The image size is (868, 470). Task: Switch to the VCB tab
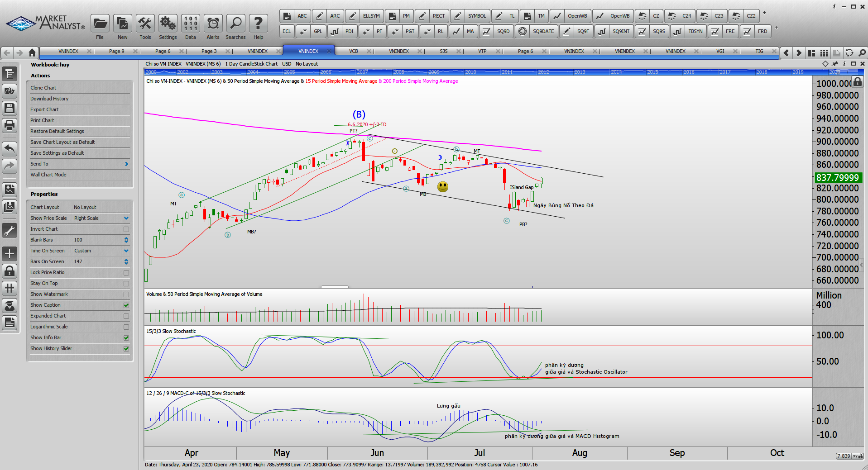coord(354,51)
